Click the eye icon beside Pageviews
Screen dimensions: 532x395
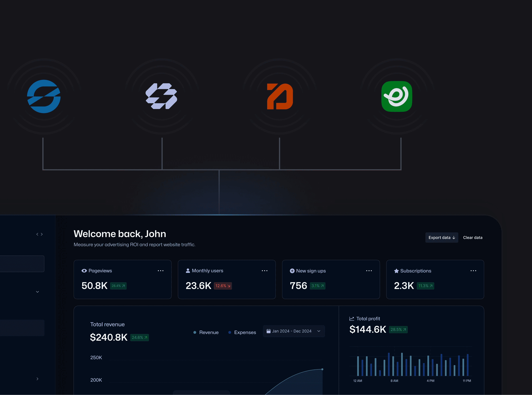pos(84,271)
